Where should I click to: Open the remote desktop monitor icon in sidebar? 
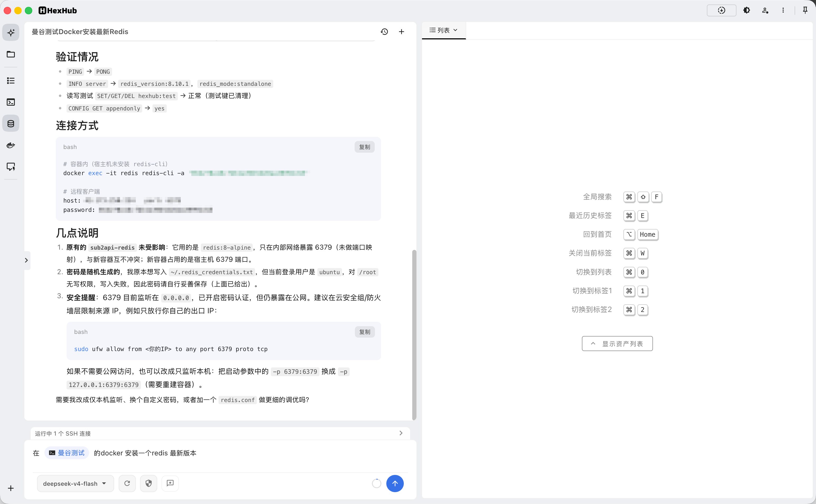11,167
